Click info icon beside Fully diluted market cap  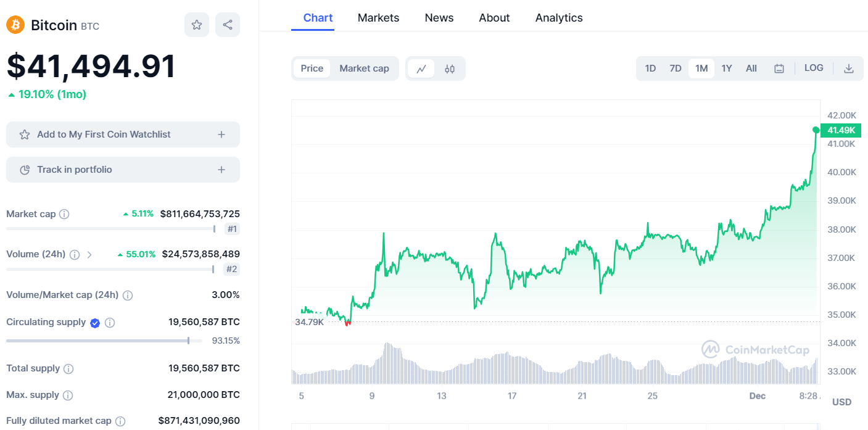[120, 421]
